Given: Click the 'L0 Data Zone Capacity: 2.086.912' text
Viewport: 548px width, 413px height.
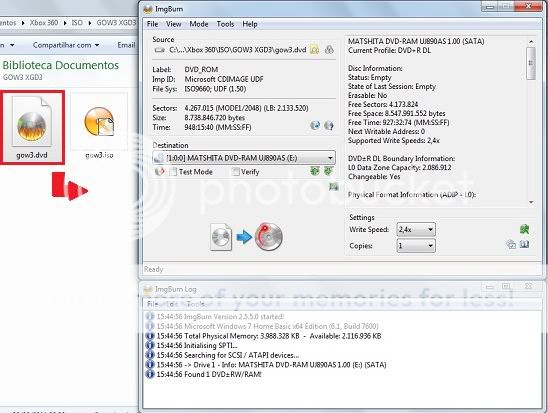Looking at the screenshot, I should pos(399,167).
